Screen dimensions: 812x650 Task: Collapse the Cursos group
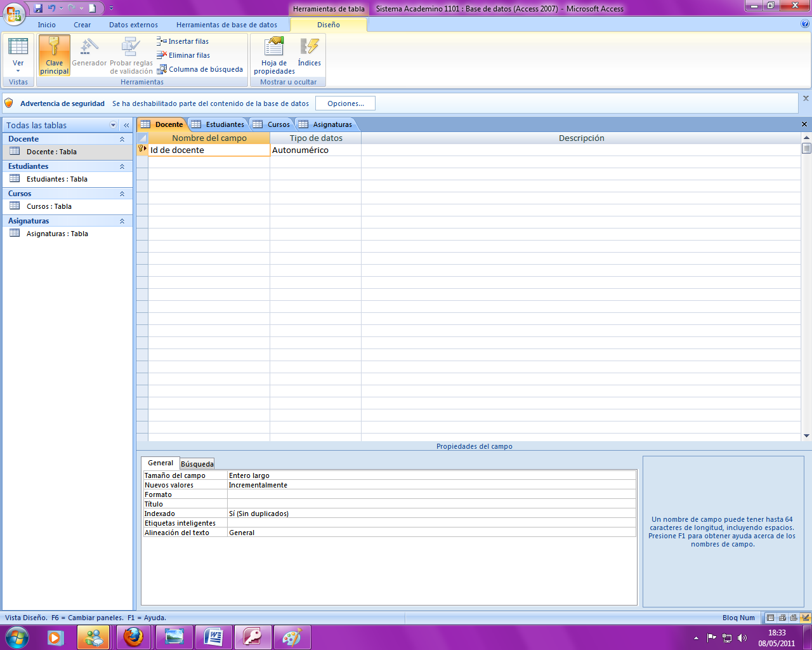click(122, 194)
